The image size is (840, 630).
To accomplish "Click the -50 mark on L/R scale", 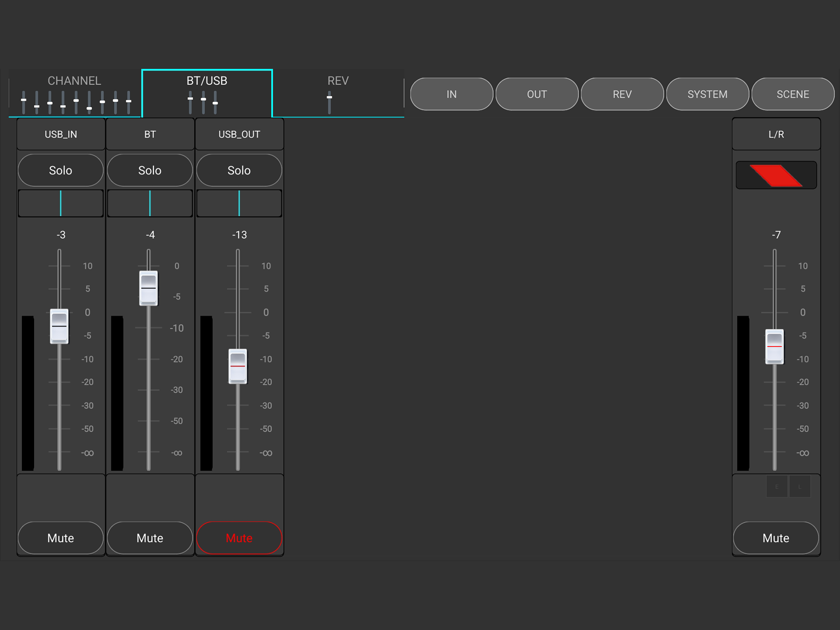I will (x=803, y=429).
